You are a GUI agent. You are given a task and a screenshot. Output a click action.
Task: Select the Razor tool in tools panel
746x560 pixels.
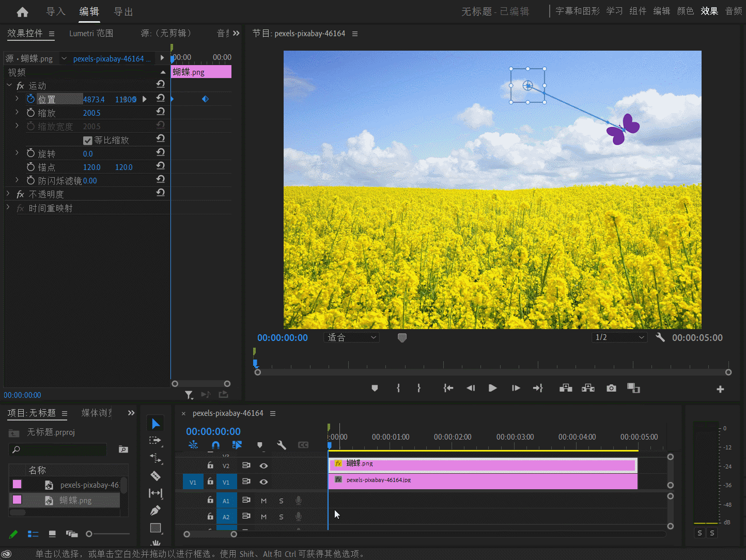tap(156, 476)
